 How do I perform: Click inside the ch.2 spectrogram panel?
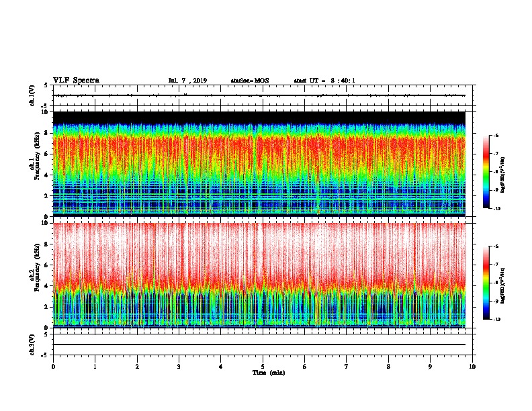pyautogui.click(x=259, y=275)
